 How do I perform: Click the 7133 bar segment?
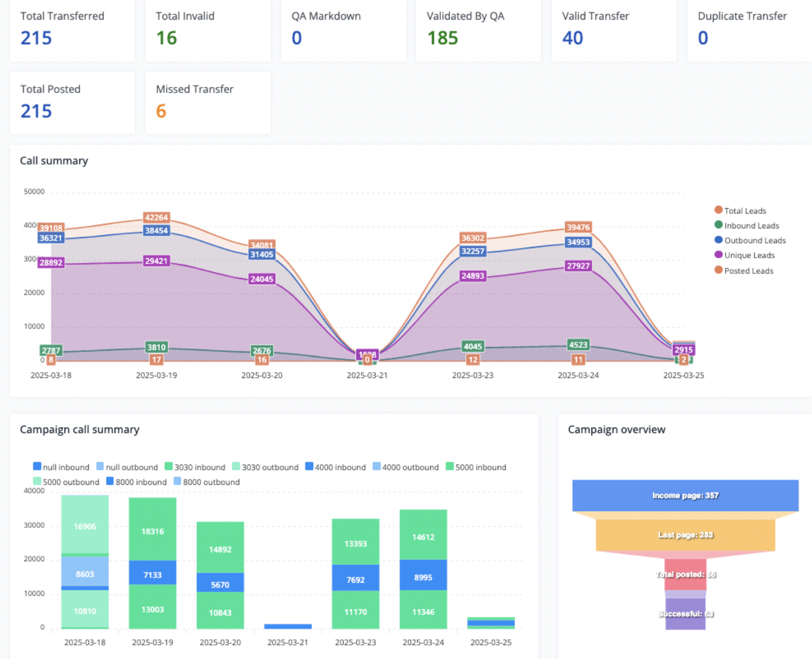pyautogui.click(x=153, y=573)
